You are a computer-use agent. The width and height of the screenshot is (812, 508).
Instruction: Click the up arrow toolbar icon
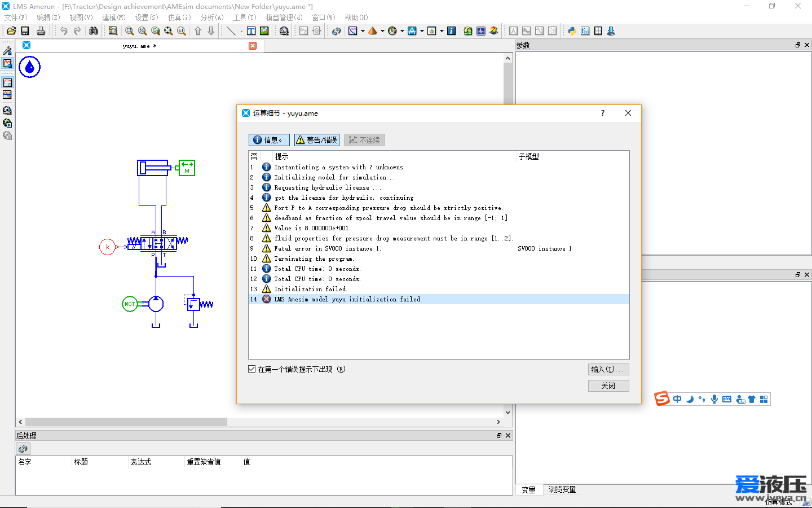pyautogui.click(x=198, y=31)
